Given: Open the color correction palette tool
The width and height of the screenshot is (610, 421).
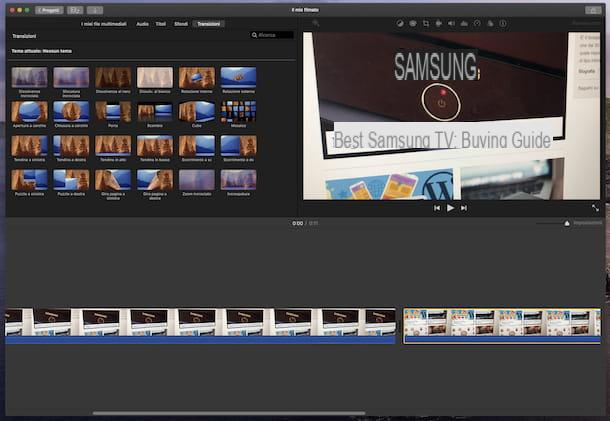Looking at the screenshot, I should coord(413,24).
